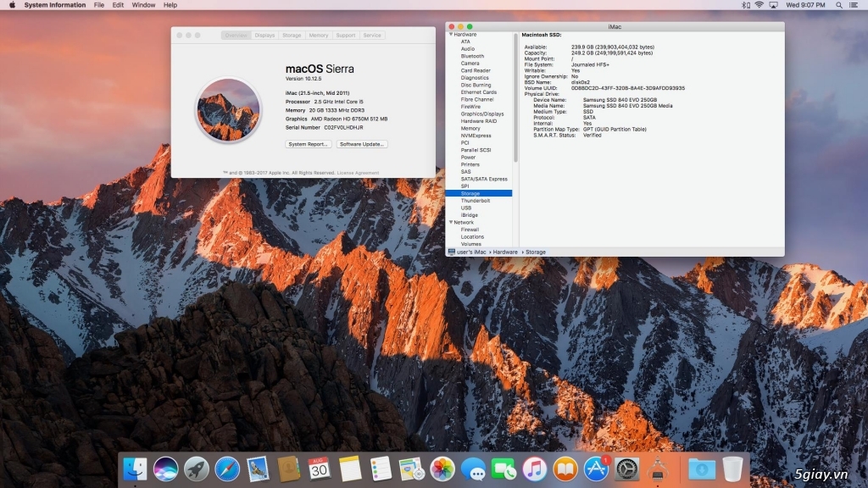Collapse the Network tree section

pos(451,222)
